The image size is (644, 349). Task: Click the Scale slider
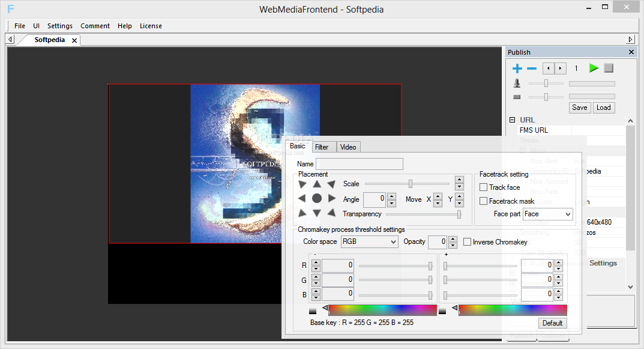point(406,184)
